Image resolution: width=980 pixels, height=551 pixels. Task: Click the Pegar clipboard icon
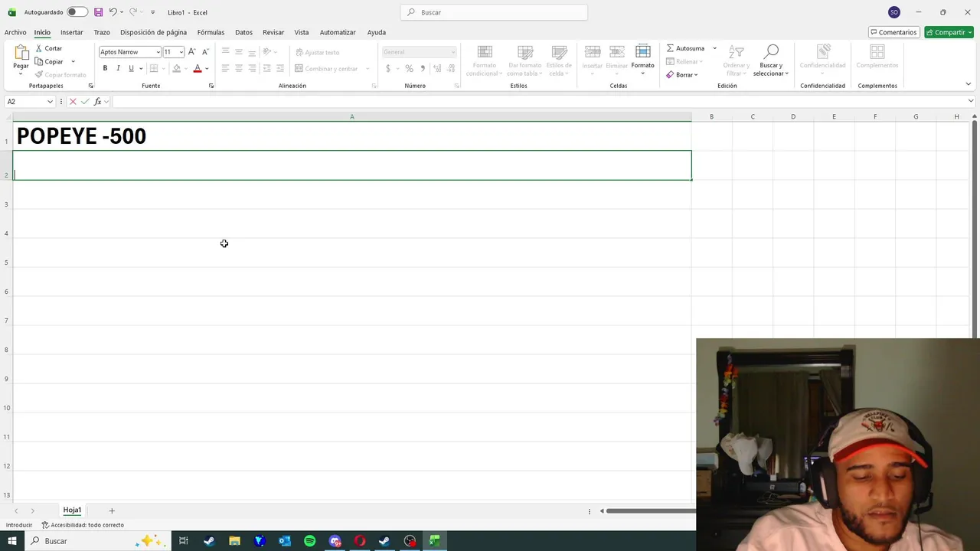[21, 53]
